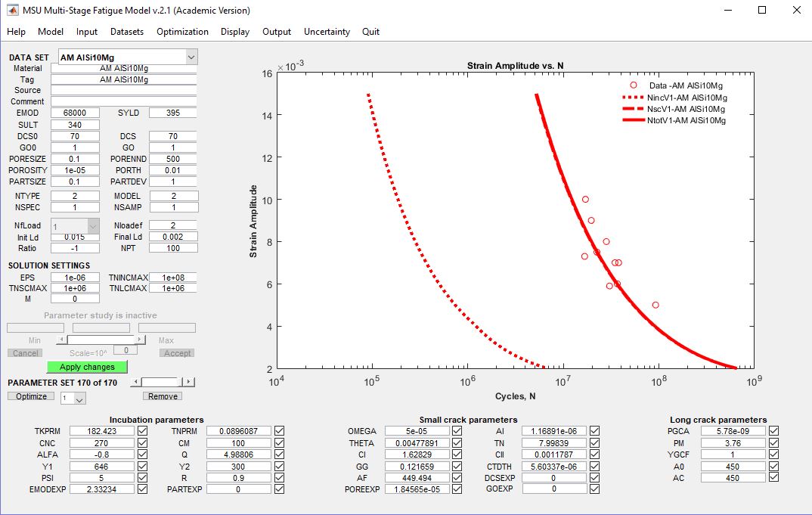The image size is (812, 515).
Task: Click the Optimize button
Action: point(31,396)
